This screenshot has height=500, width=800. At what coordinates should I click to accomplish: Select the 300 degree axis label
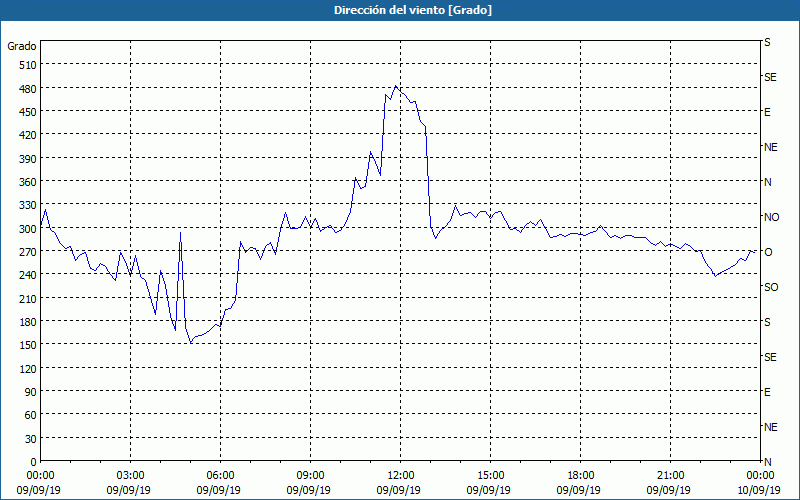pos(28,229)
